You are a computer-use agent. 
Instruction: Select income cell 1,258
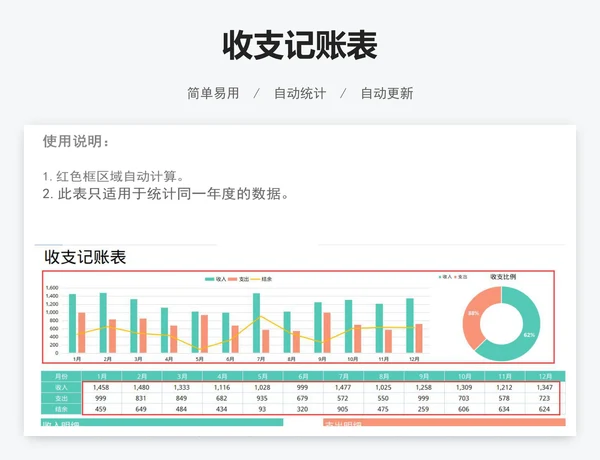click(x=424, y=387)
